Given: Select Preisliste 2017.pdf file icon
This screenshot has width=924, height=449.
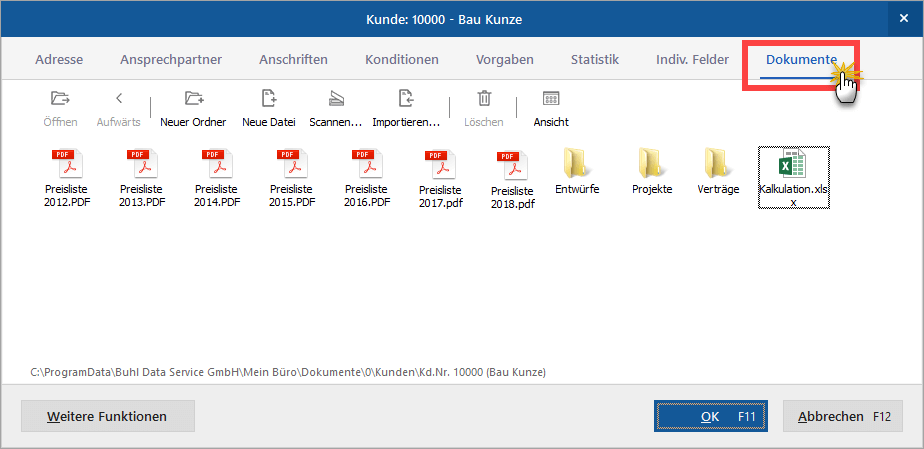Looking at the screenshot, I should 440,164.
